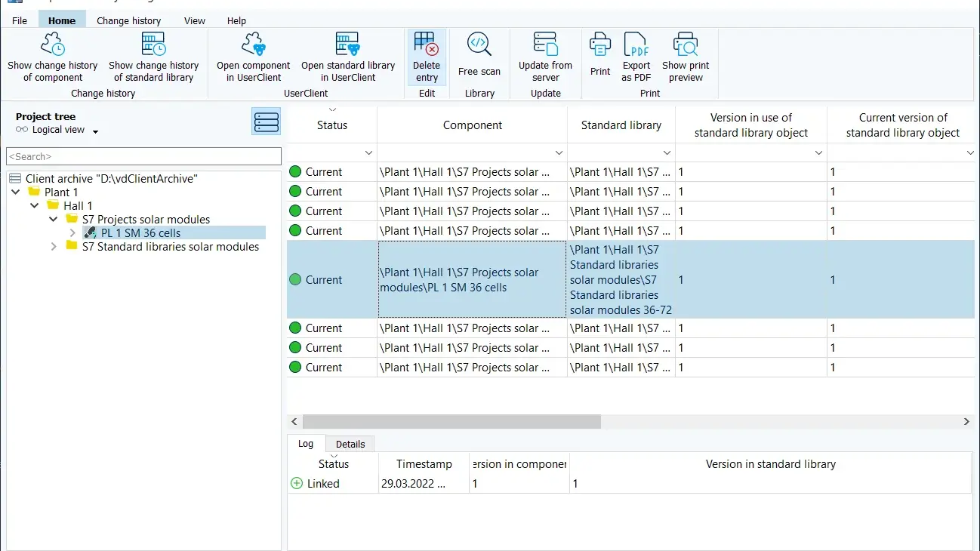Print the current list

click(x=600, y=54)
